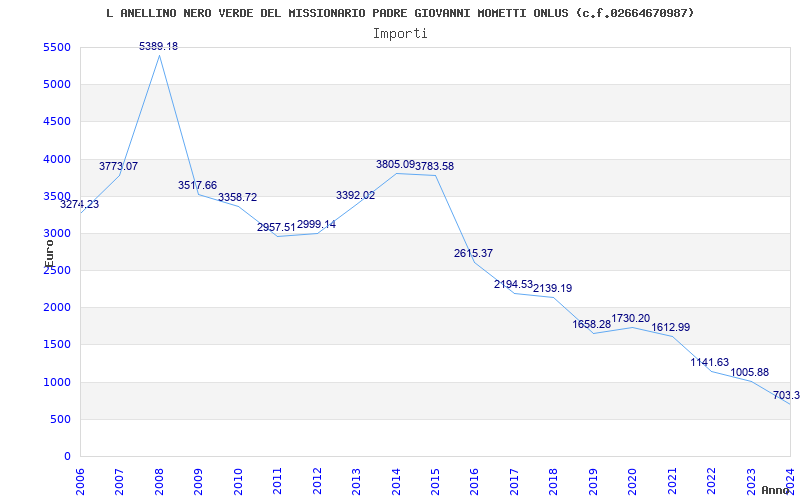
Task: Select the 3274.23 data label
Action: (80, 205)
